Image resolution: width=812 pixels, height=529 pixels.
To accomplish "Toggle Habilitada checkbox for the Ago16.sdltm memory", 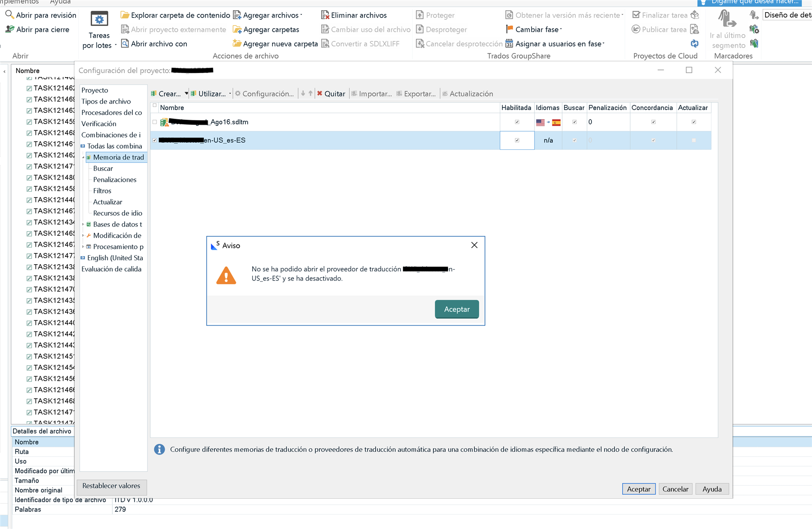I will point(517,122).
